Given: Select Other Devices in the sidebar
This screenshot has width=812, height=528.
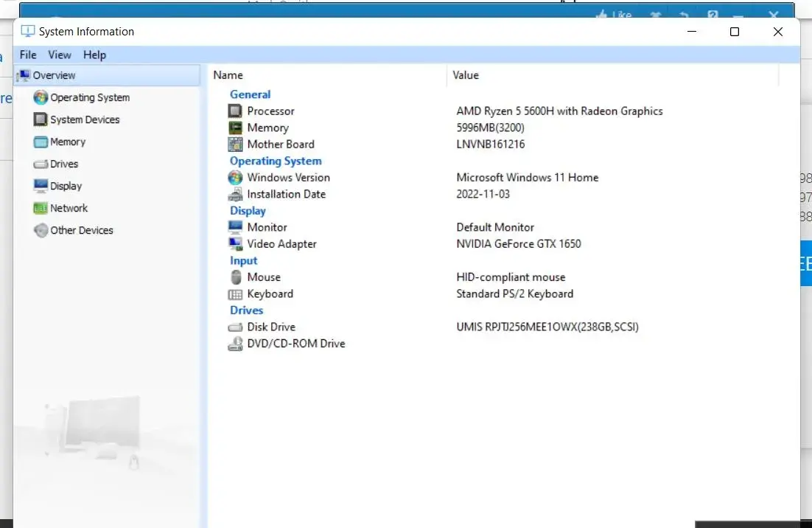Looking at the screenshot, I should coord(81,230).
